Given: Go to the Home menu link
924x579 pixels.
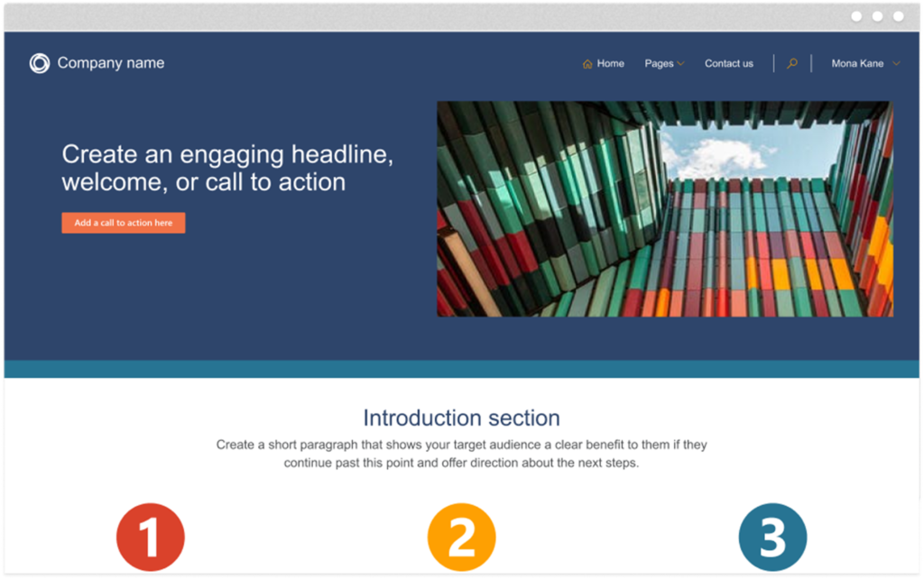Looking at the screenshot, I should [610, 64].
